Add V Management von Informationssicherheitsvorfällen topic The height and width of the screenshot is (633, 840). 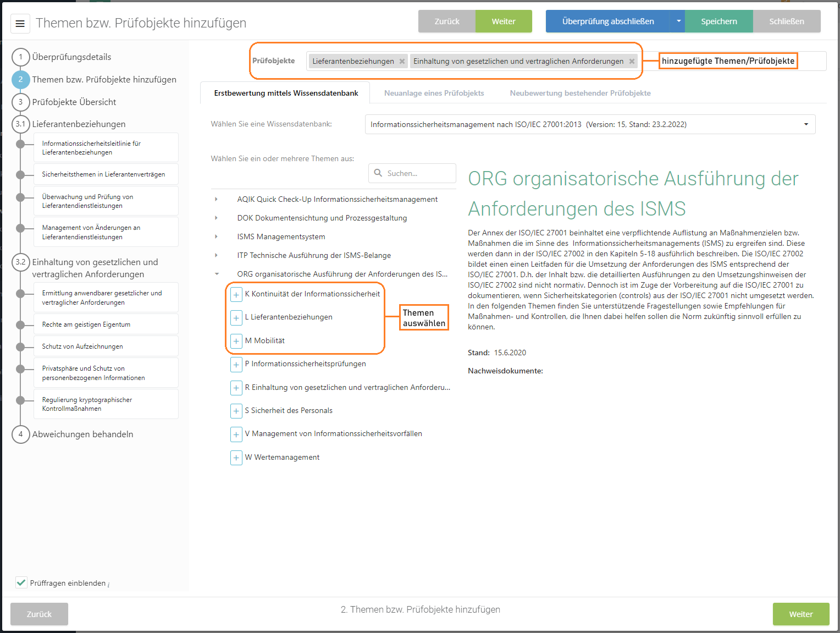tap(236, 434)
